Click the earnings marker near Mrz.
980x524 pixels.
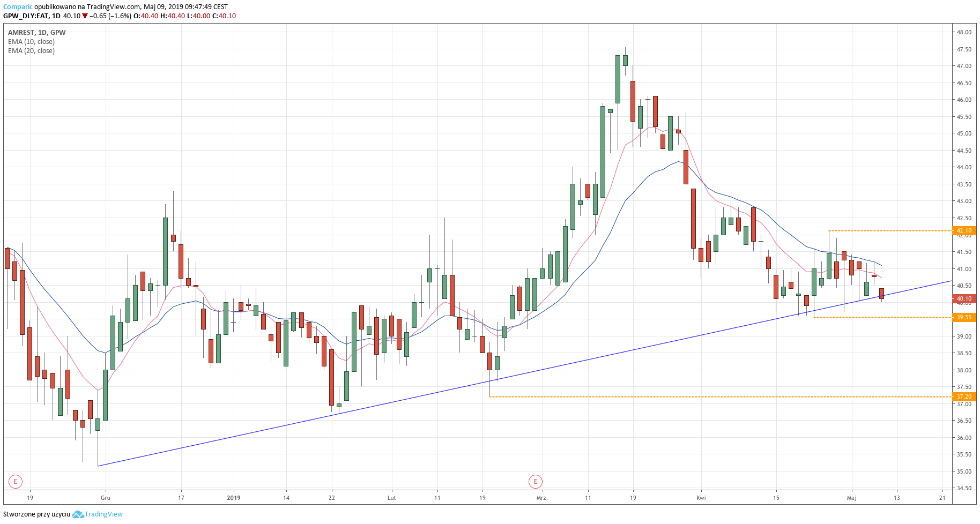tap(535, 482)
